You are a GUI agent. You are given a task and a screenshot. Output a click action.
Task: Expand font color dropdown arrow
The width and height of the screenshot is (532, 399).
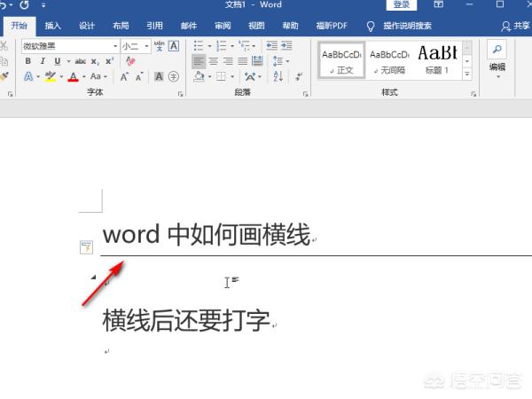(x=84, y=77)
